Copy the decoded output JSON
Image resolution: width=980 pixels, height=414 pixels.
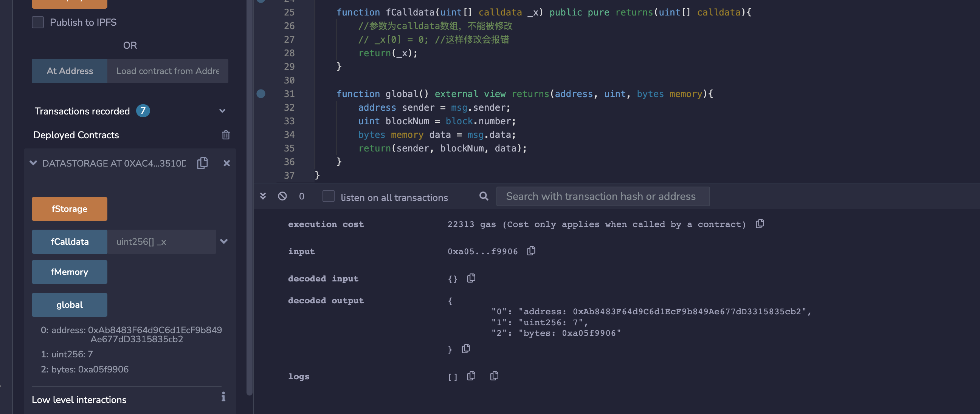pyautogui.click(x=466, y=349)
